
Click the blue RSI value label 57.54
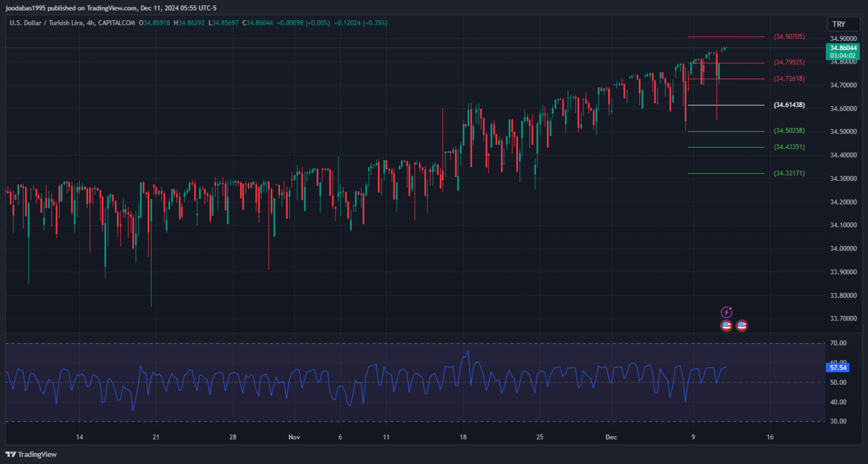coord(838,367)
